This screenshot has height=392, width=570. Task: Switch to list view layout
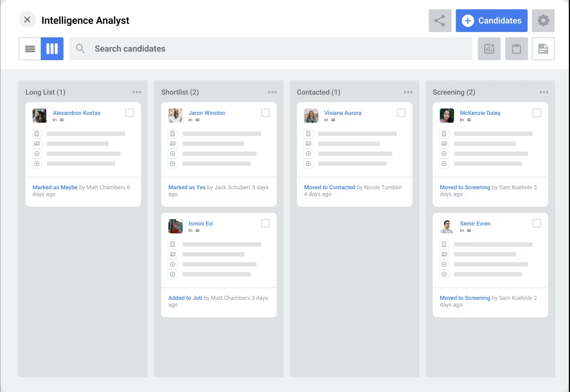click(x=30, y=49)
